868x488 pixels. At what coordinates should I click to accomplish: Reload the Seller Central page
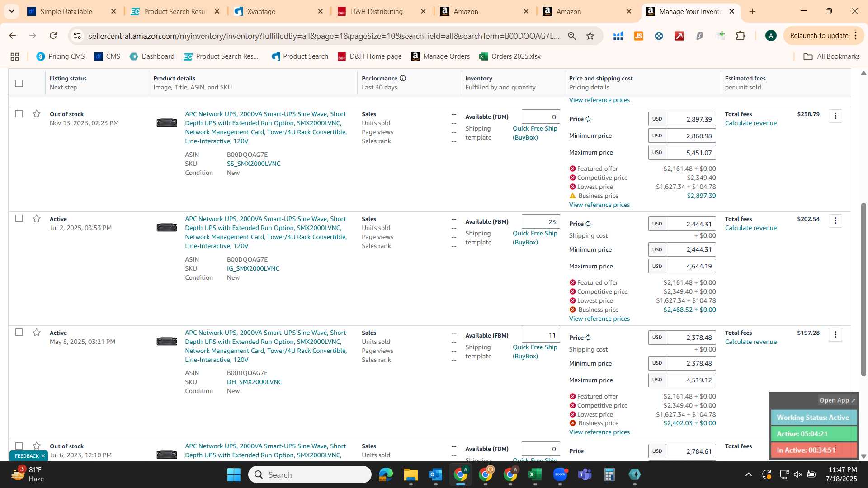(53, 36)
